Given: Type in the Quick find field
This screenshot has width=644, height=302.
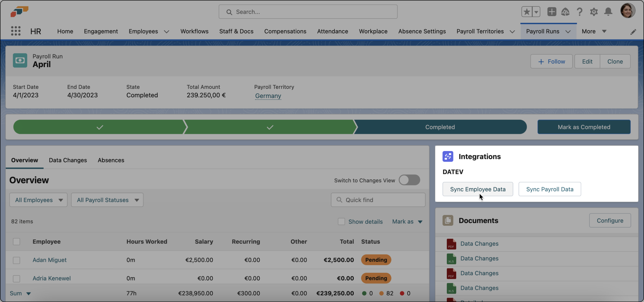Looking at the screenshot, I should click(x=378, y=200).
